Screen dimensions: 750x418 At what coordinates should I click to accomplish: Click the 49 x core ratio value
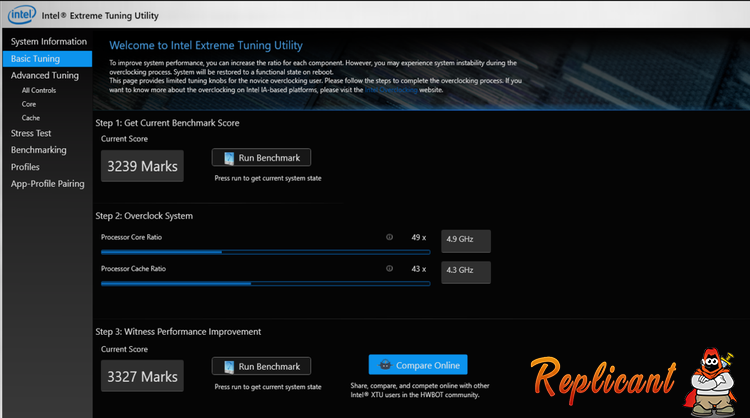(x=419, y=238)
